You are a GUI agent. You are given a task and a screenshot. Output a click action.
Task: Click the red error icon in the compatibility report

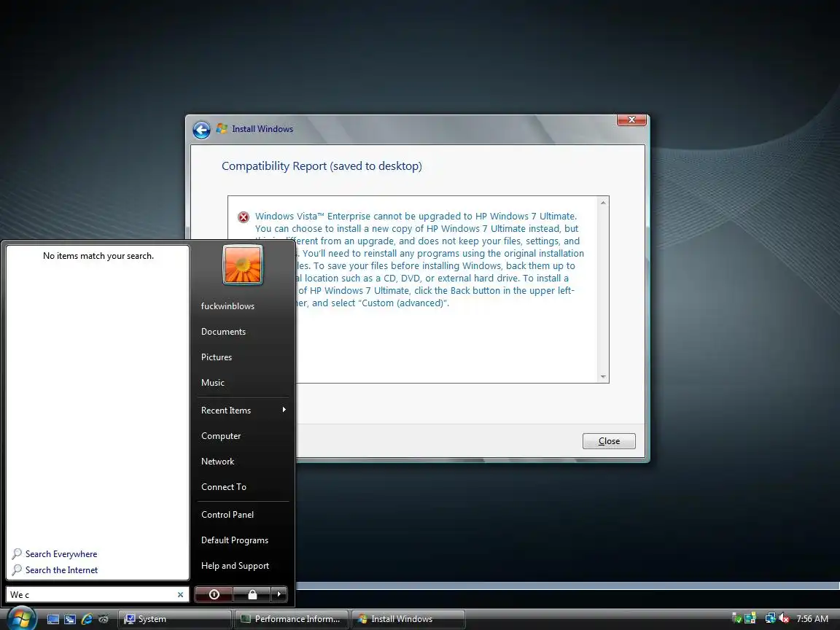point(244,217)
